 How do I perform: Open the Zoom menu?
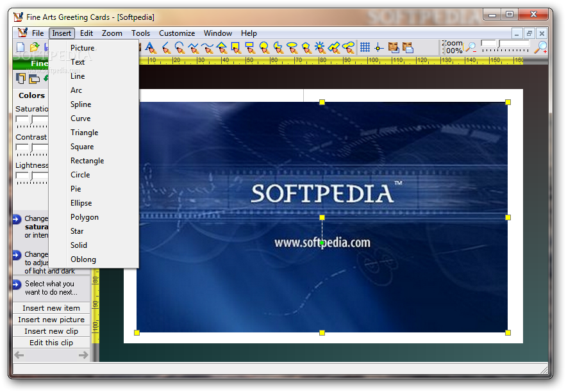pyautogui.click(x=112, y=33)
